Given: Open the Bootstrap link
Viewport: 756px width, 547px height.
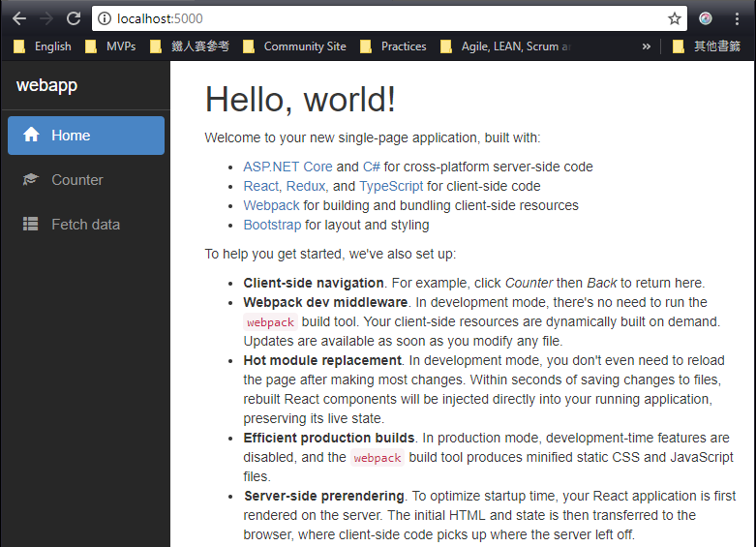Looking at the screenshot, I should tap(272, 225).
